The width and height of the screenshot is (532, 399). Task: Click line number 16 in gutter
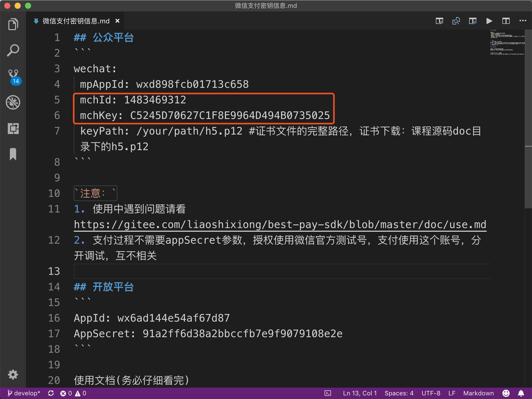coord(54,318)
